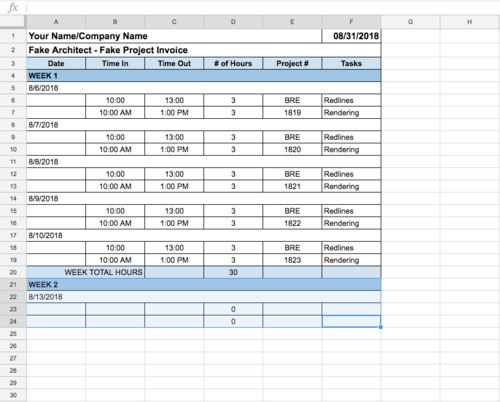Click hours value 3 in row 16

coord(233,223)
